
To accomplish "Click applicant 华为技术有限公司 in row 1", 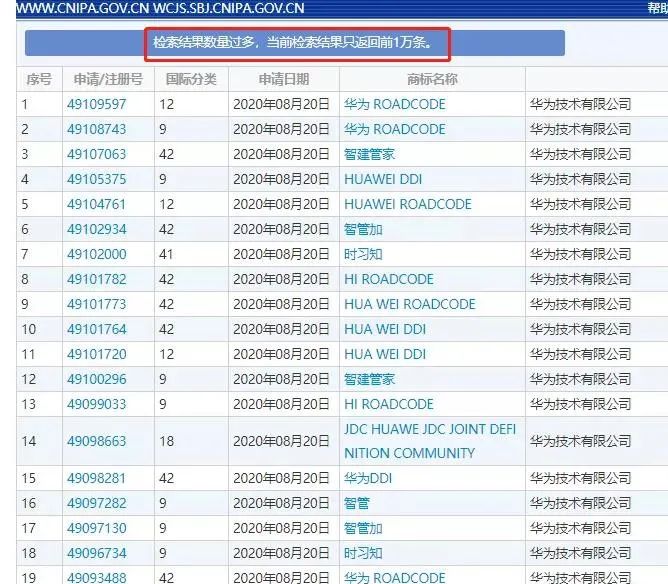I will tap(580, 104).
